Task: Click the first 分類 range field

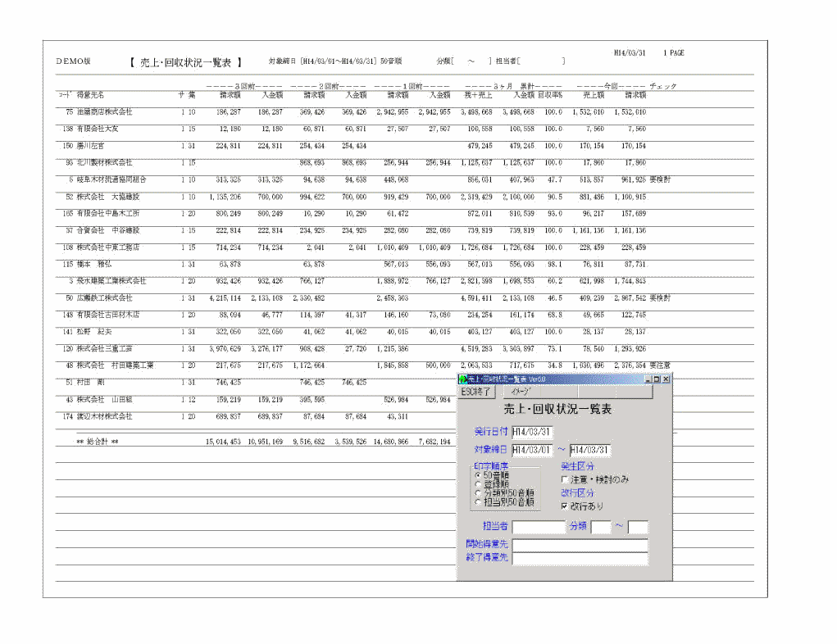Action: [x=601, y=527]
